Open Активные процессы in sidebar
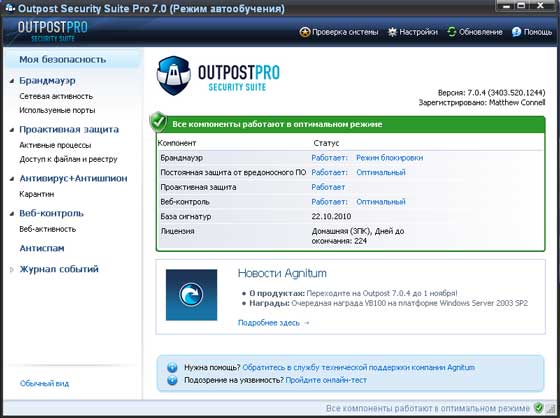 click(55, 145)
